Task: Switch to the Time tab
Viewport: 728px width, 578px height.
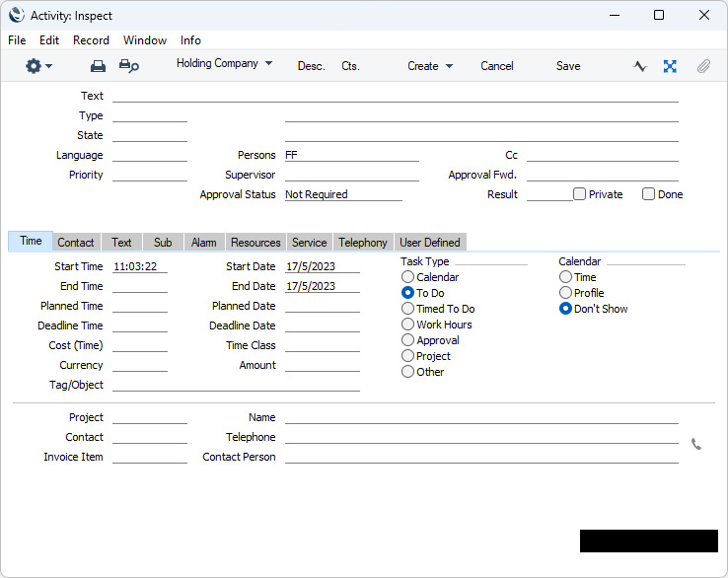Action: [x=31, y=241]
